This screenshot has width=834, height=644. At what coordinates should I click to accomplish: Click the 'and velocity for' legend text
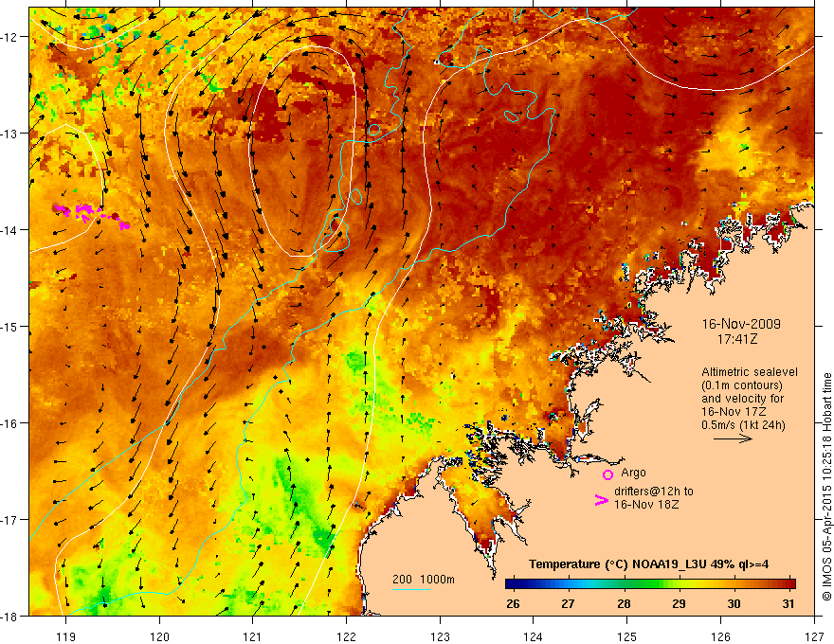pos(742,399)
